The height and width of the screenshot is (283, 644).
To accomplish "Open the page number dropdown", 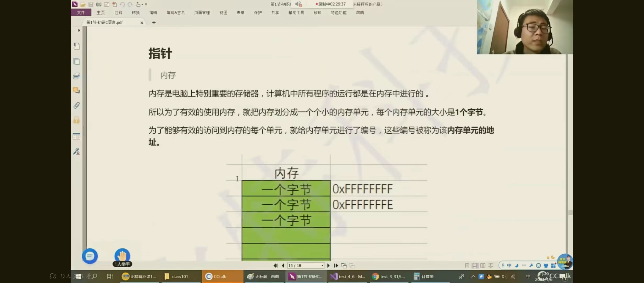I will (x=322, y=265).
